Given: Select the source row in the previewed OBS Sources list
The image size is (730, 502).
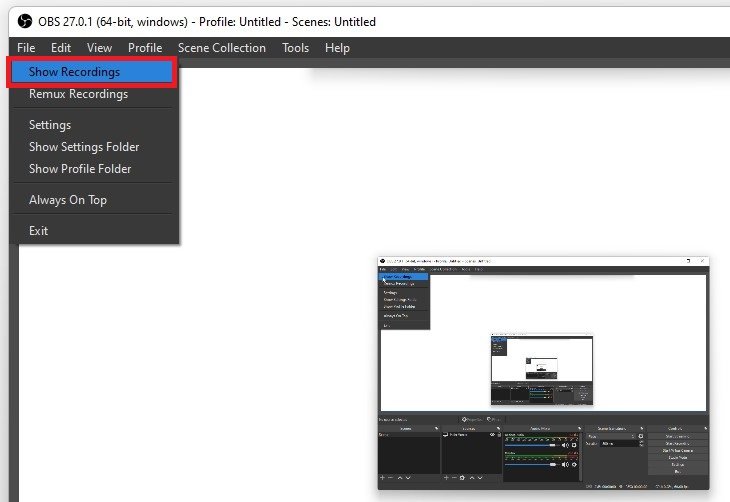Looking at the screenshot, I should pyautogui.click(x=472, y=434).
